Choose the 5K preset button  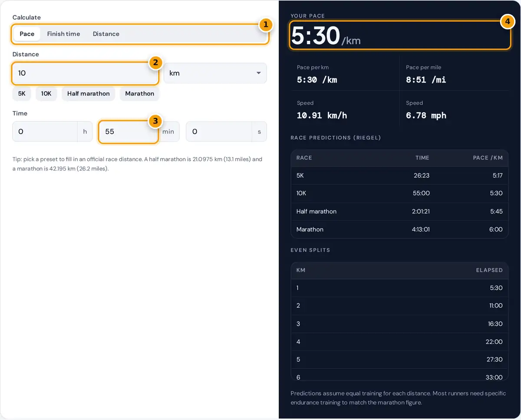click(x=22, y=93)
